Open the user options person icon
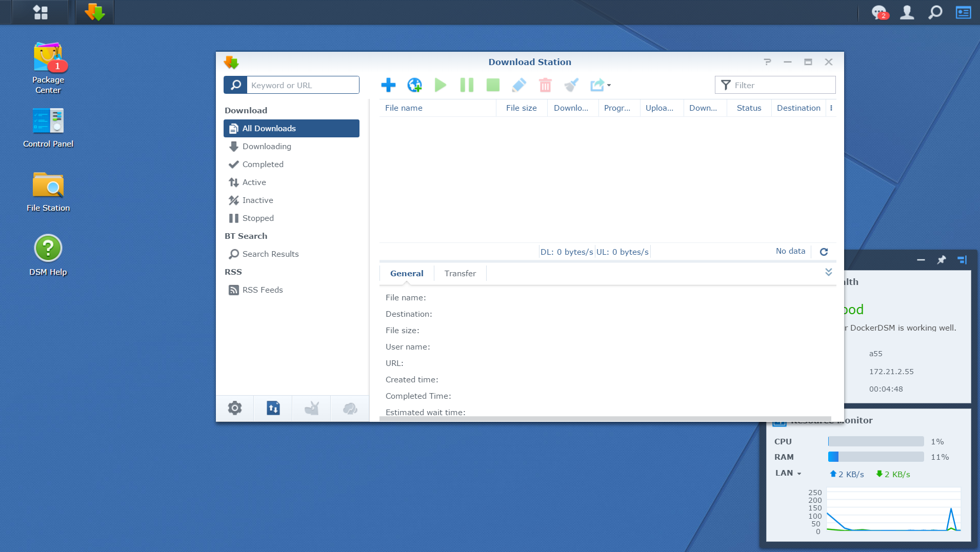 coord(907,12)
